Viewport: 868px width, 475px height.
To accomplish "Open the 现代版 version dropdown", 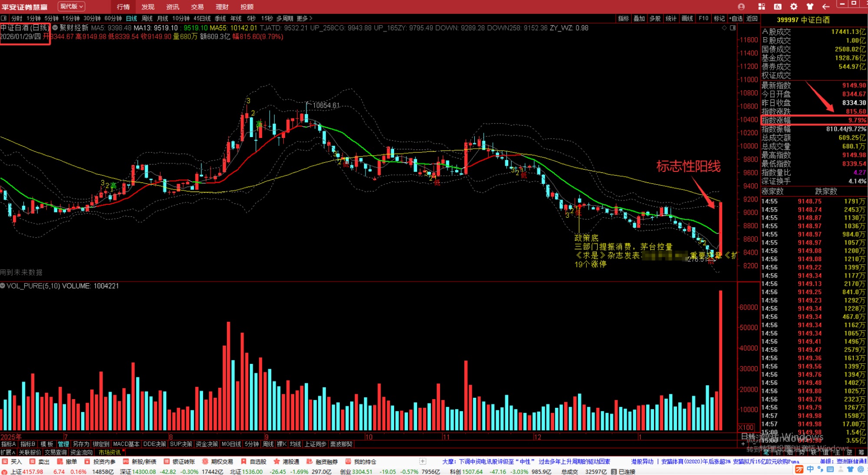I will click(72, 7).
